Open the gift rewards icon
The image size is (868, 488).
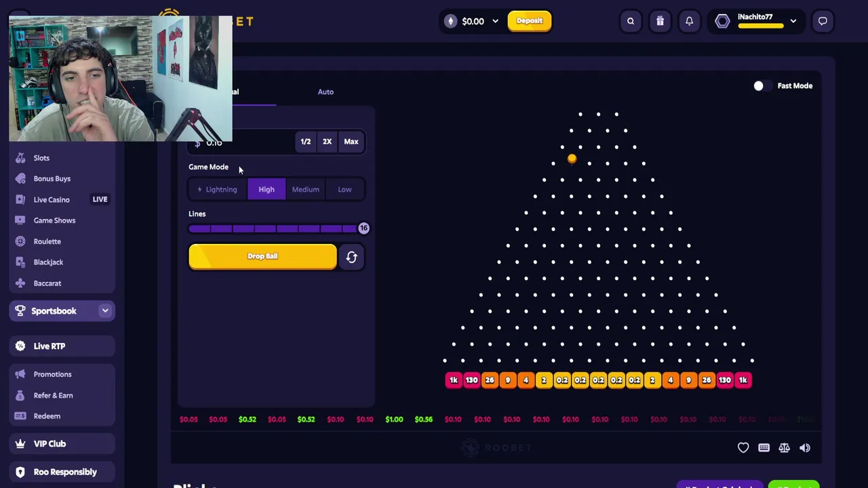click(x=660, y=21)
